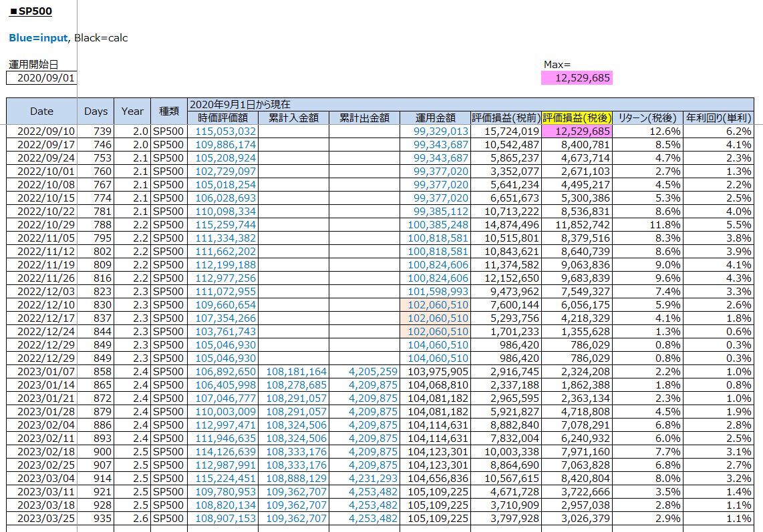Click the cumulative deposit cell 108,181,164
This screenshot has width=763, height=532.
(x=297, y=371)
